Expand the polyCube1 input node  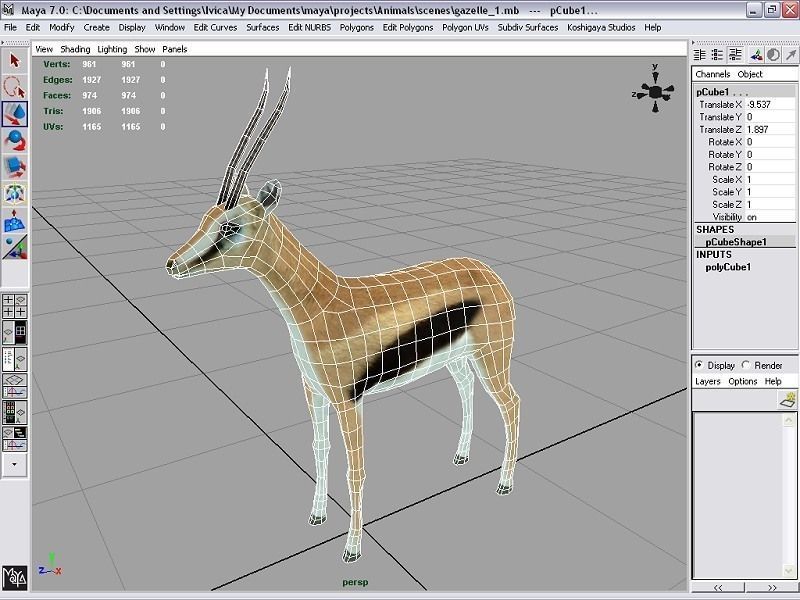[728, 267]
